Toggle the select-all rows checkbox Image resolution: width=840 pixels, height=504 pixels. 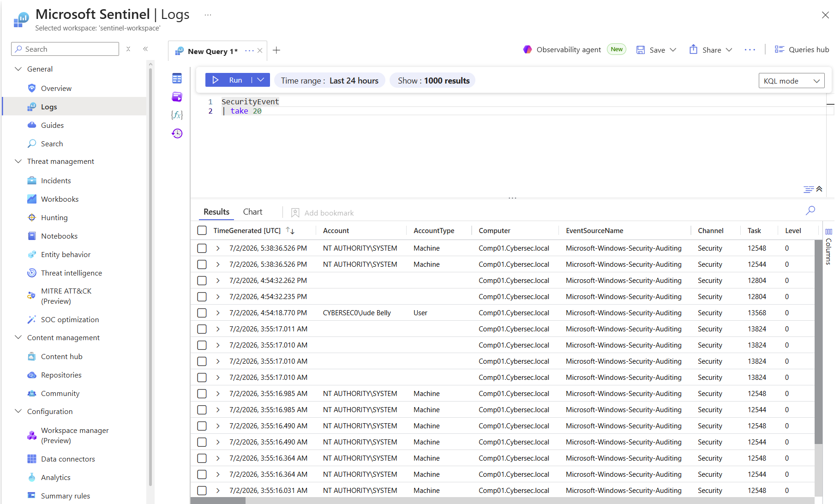click(202, 230)
